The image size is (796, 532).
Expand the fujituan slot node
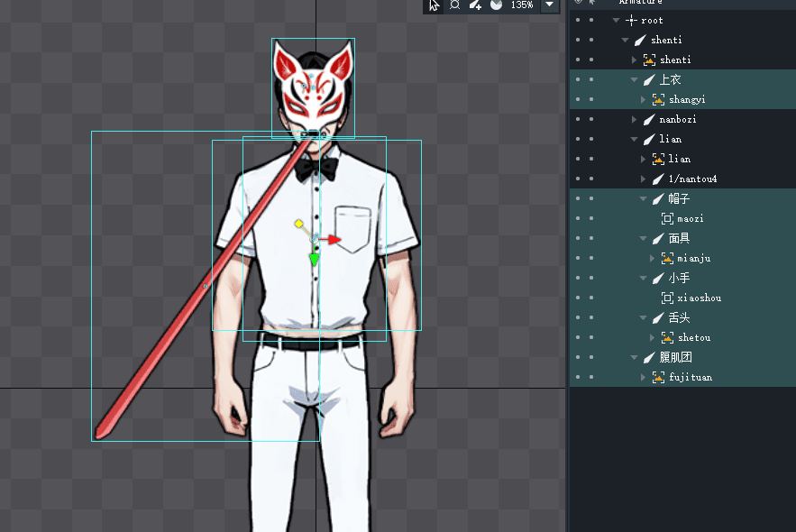[644, 377]
